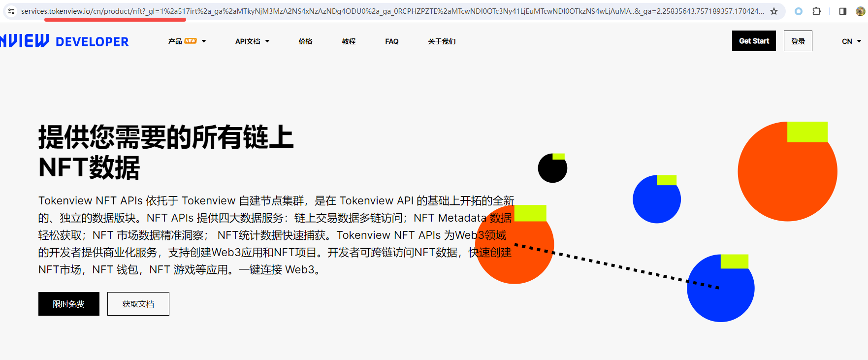Image resolution: width=868 pixels, height=360 pixels.
Task: Expand the 产品 dropdown menu
Action: [x=187, y=41]
